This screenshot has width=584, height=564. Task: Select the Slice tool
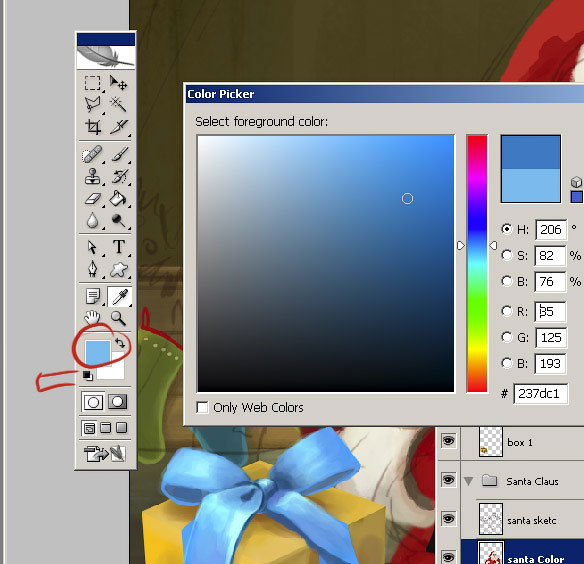pyautogui.click(x=119, y=127)
